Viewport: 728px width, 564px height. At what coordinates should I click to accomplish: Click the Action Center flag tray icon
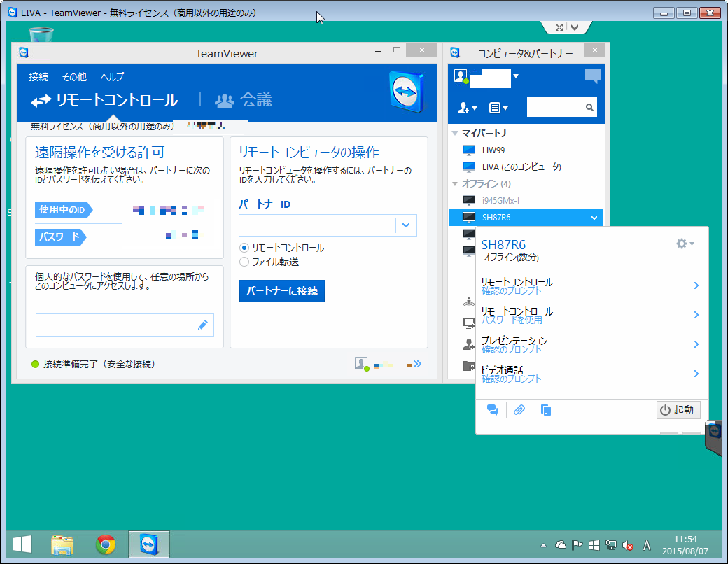(x=577, y=545)
